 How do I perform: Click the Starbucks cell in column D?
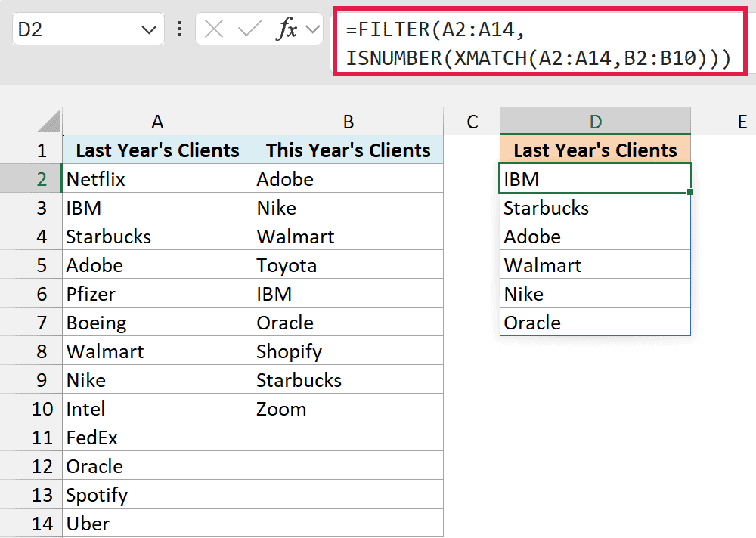pyautogui.click(x=596, y=207)
